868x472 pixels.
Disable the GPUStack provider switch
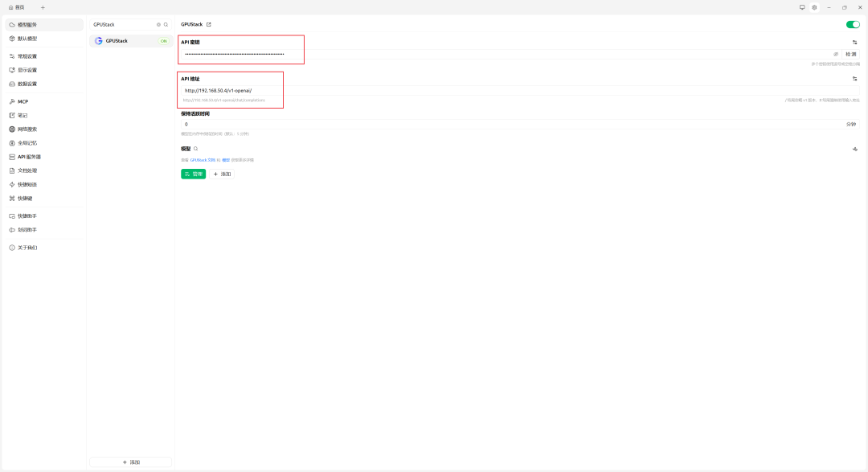pyautogui.click(x=853, y=24)
